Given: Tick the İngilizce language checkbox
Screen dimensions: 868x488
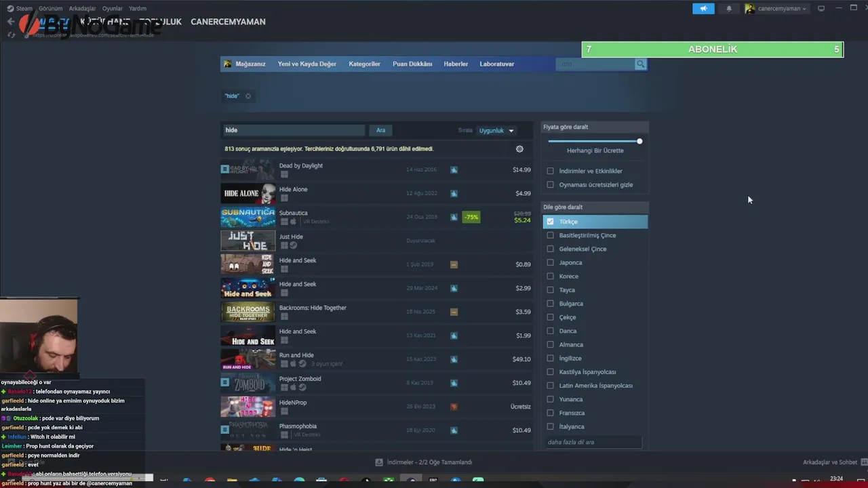Looking at the screenshot, I should click(x=550, y=358).
